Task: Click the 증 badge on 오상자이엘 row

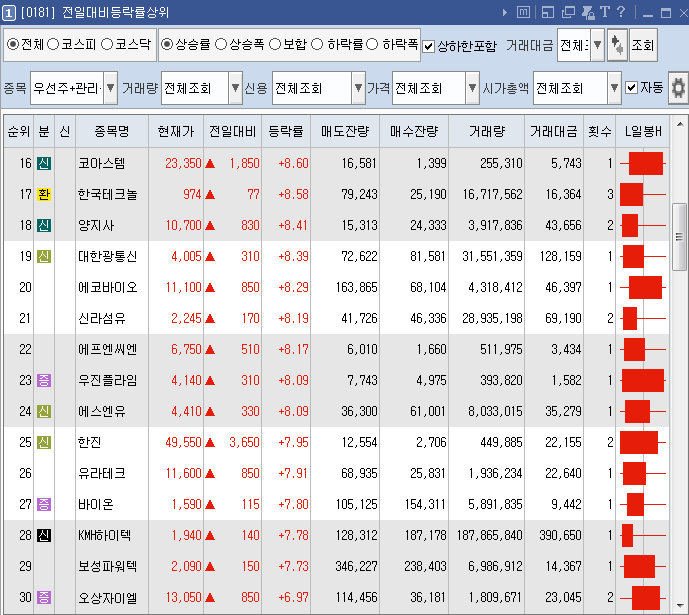Action: point(44,597)
